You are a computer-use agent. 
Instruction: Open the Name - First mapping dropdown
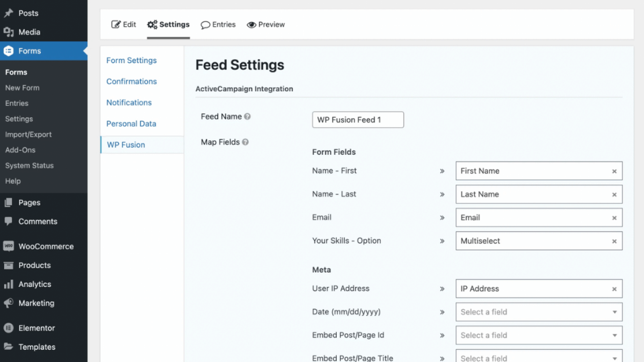(x=539, y=171)
